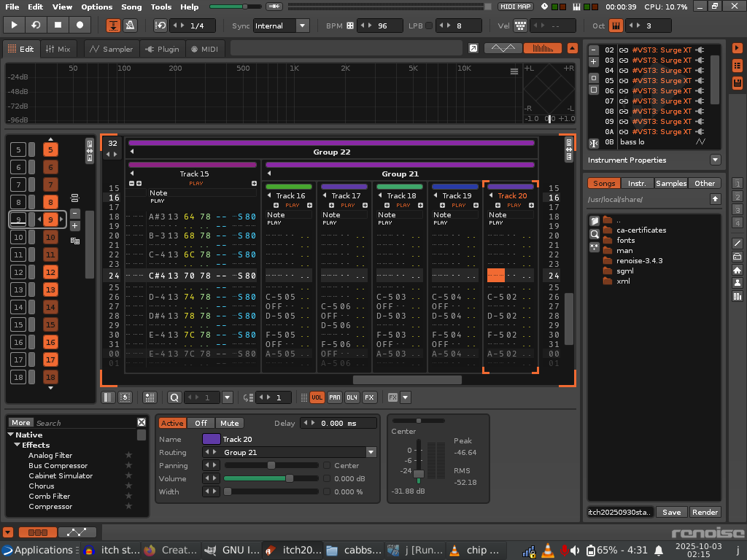The width and height of the screenshot is (747, 560).
Task: Go up one directory with arrow icon
Action: pos(715,199)
